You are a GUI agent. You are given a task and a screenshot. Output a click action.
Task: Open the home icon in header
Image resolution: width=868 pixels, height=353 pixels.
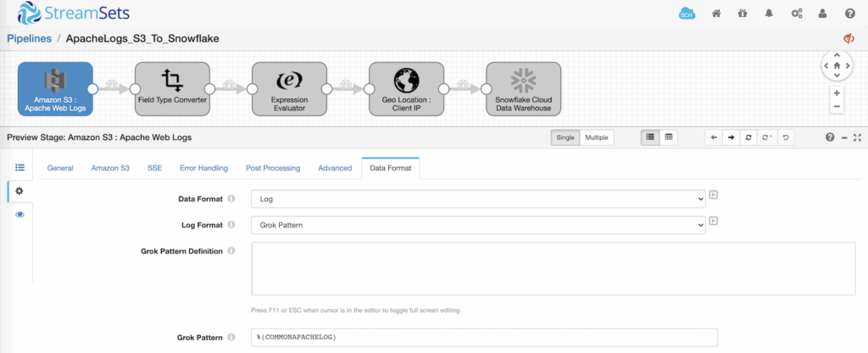pos(715,14)
